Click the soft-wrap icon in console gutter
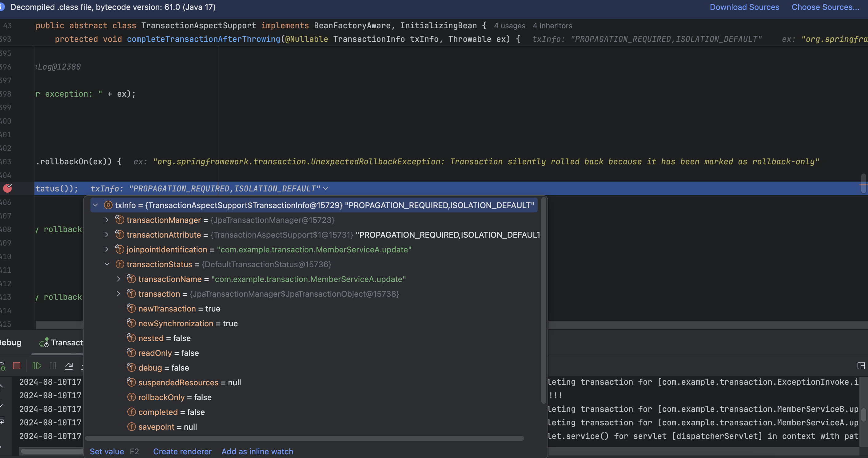The image size is (868, 458). click(2, 420)
